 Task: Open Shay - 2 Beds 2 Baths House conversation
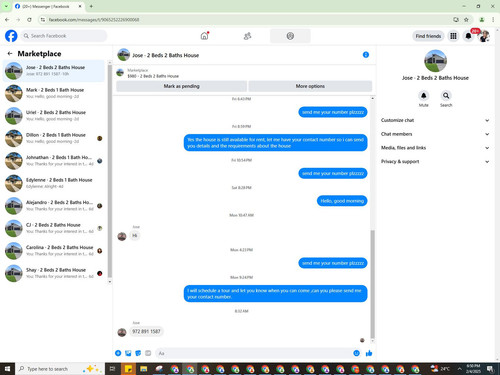click(54, 273)
